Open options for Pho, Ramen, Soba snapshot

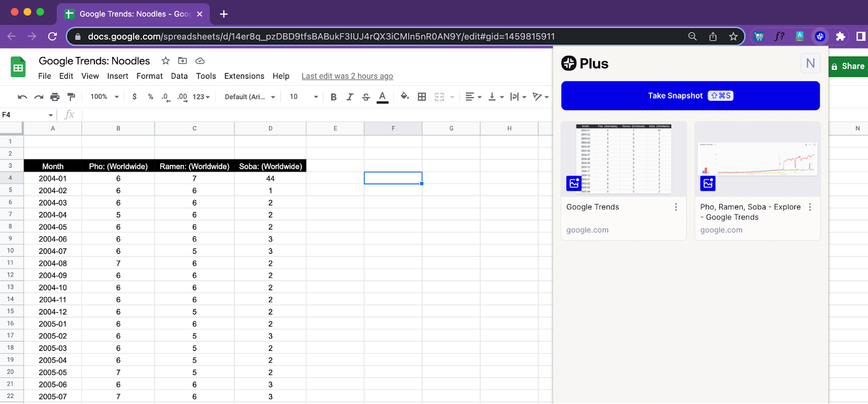coord(810,207)
